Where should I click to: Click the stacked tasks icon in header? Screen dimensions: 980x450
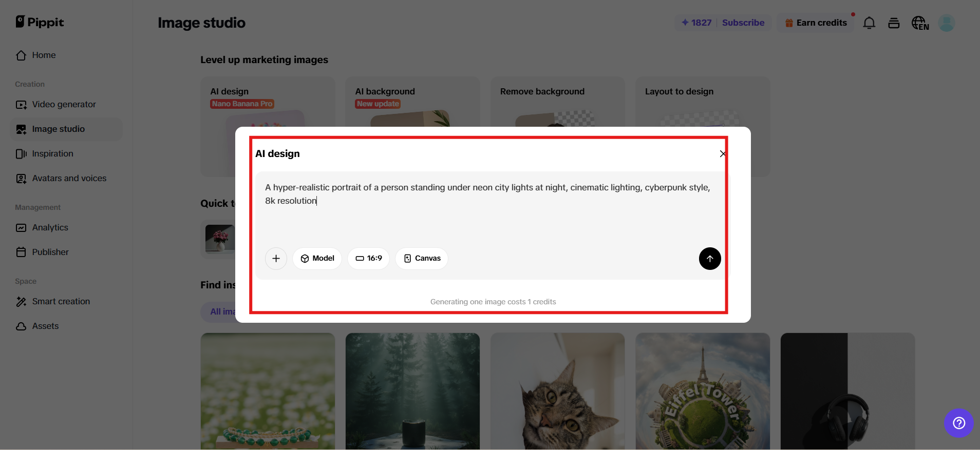click(894, 23)
